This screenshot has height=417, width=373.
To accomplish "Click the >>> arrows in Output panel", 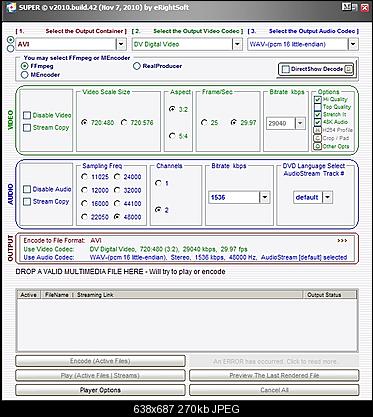I will point(342,240).
